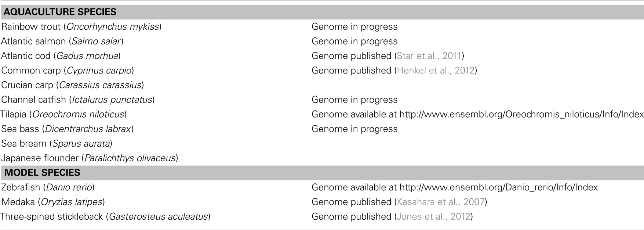
Task: Open the Henkel et al., 2012 citation
Action: pyautogui.click(x=436, y=71)
